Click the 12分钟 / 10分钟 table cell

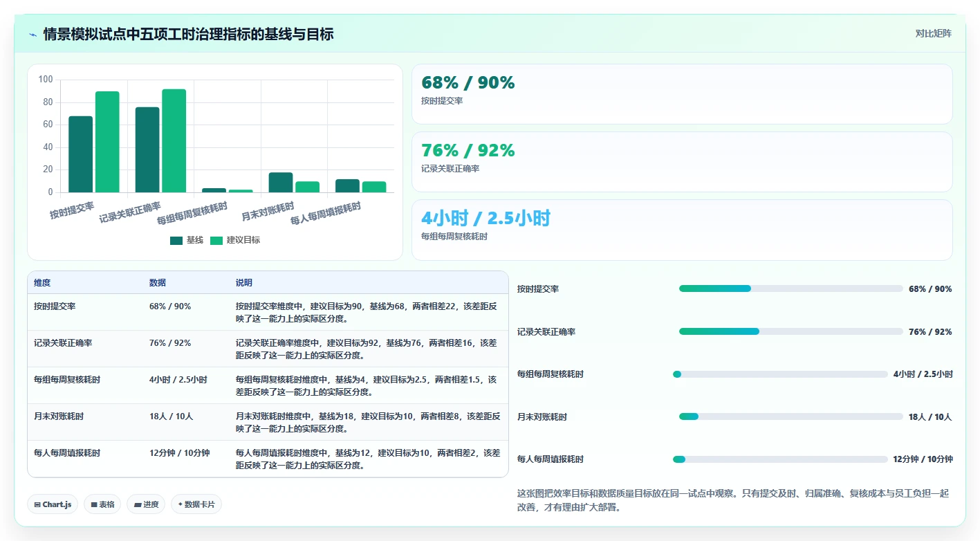tap(179, 452)
